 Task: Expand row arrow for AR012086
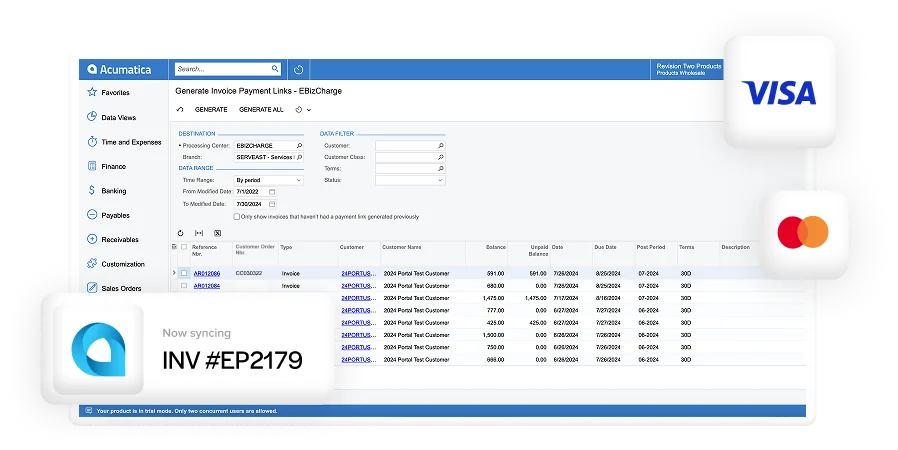click(174, 273)
